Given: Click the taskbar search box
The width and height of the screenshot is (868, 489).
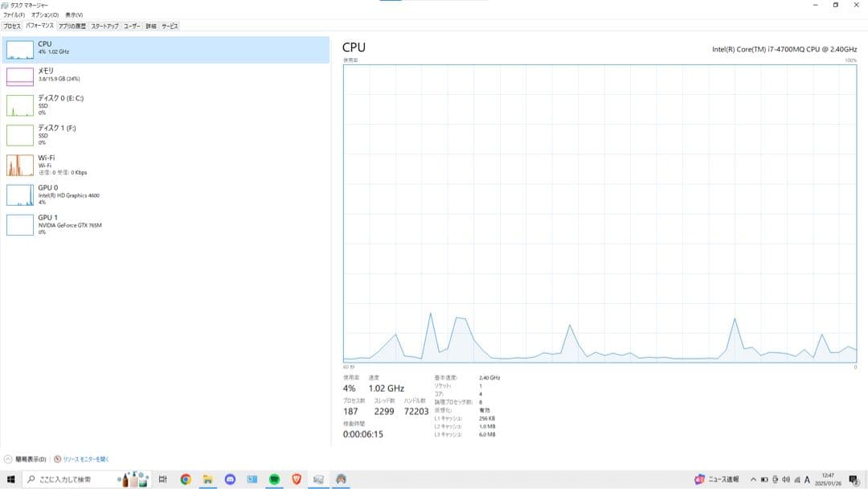Looking at the screenshot, I should point(72,479).
